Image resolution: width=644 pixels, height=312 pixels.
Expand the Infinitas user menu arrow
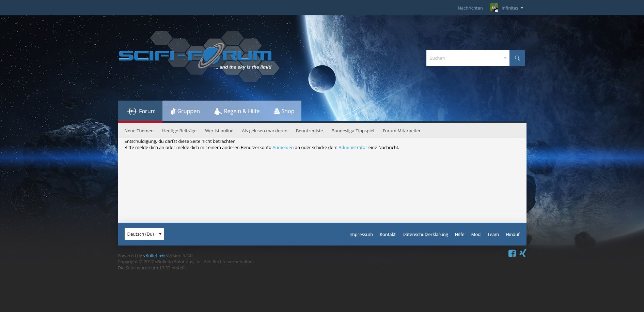pos(522,8)
